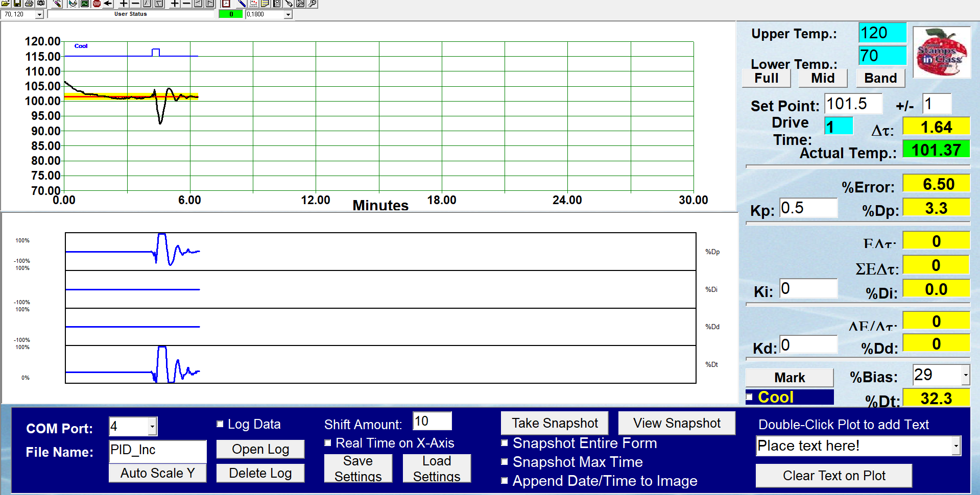
Task: Click the File Name field PID_Inc
Action: point(158,451)
